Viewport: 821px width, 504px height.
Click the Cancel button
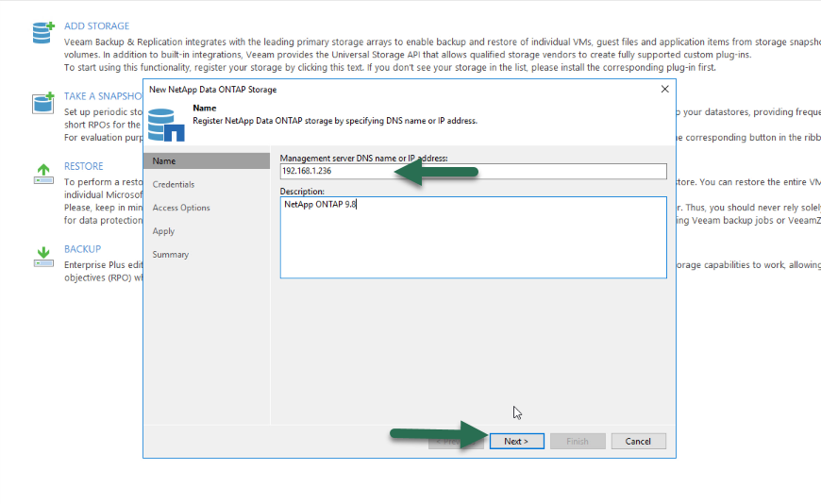point(638,441)
